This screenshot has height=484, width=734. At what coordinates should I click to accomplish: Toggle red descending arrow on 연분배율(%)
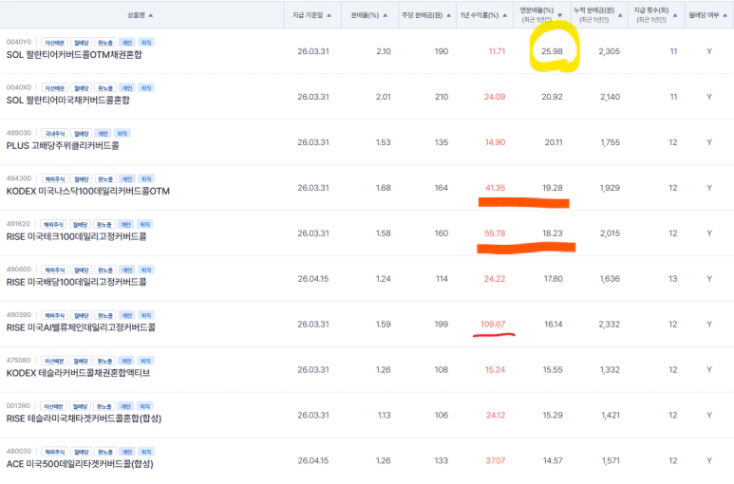(x=559, y=15)
